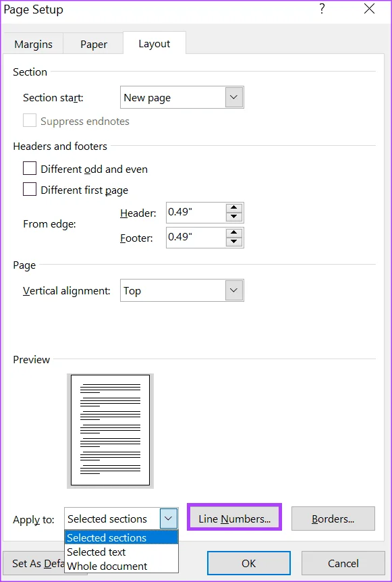Close the Page Setup dialog
Viewport: 392px width, 582px height.
[x=369, y=9]
